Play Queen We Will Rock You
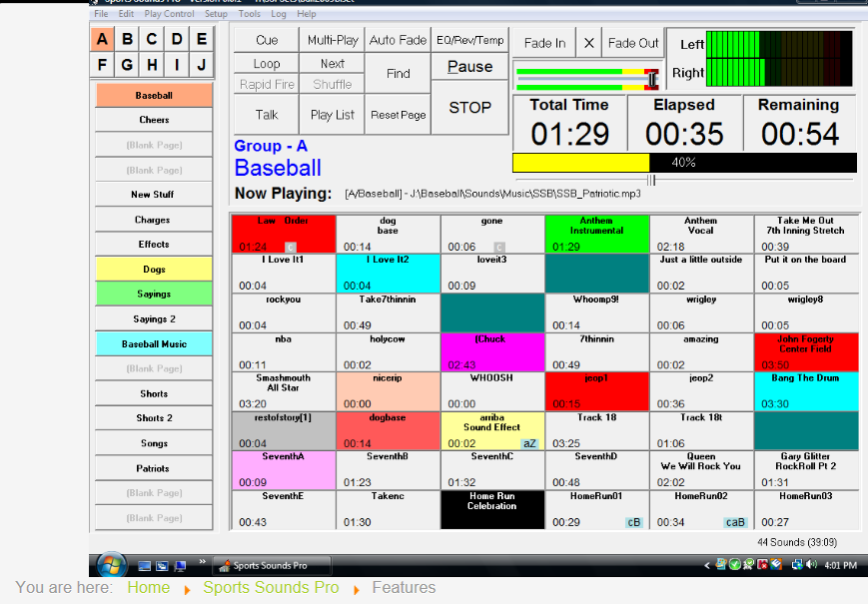 click(701, 469)
